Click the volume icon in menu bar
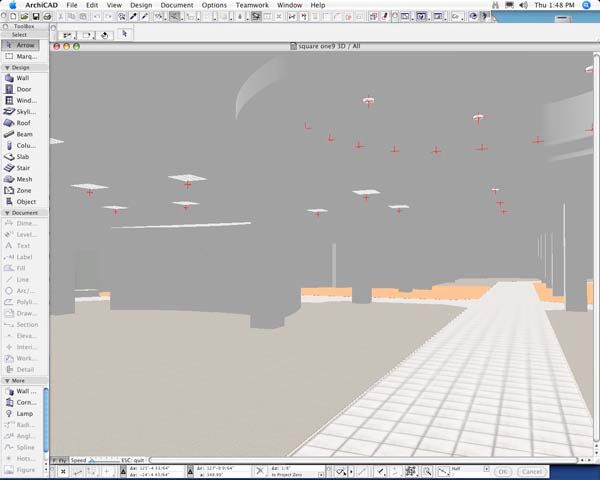Screen dimensions: 600x480 524,5
